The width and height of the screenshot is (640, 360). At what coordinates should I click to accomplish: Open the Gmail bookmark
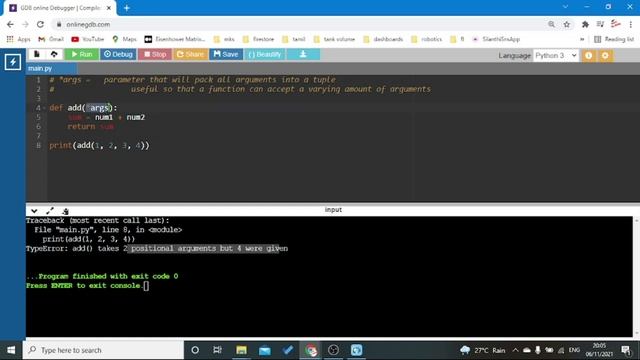pos(51,39)
